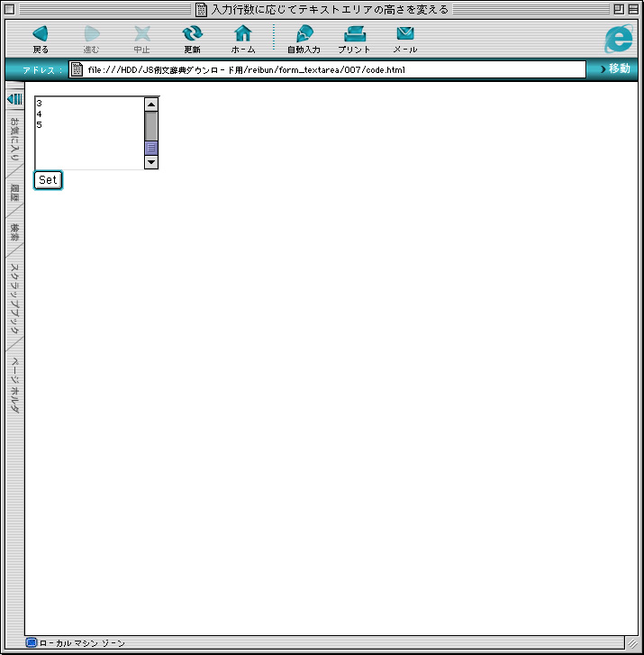
Task: Open the 検索 search tab
Action: 14,232
